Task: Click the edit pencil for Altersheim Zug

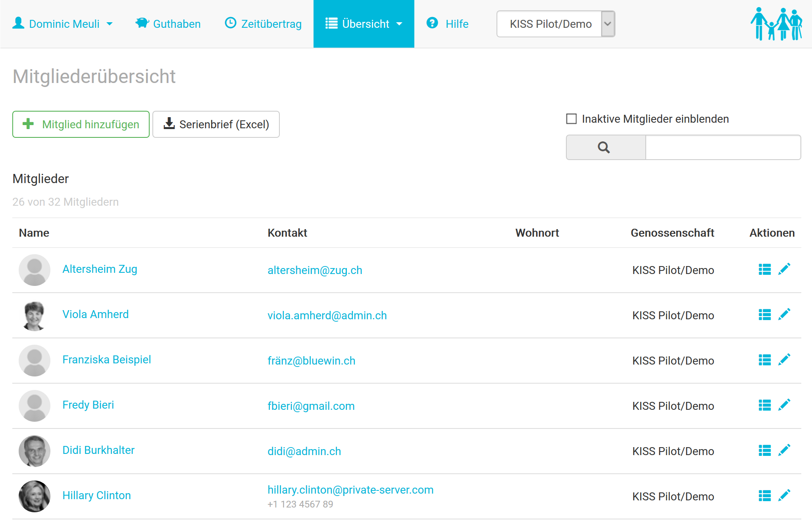Action: click(784, 269)
